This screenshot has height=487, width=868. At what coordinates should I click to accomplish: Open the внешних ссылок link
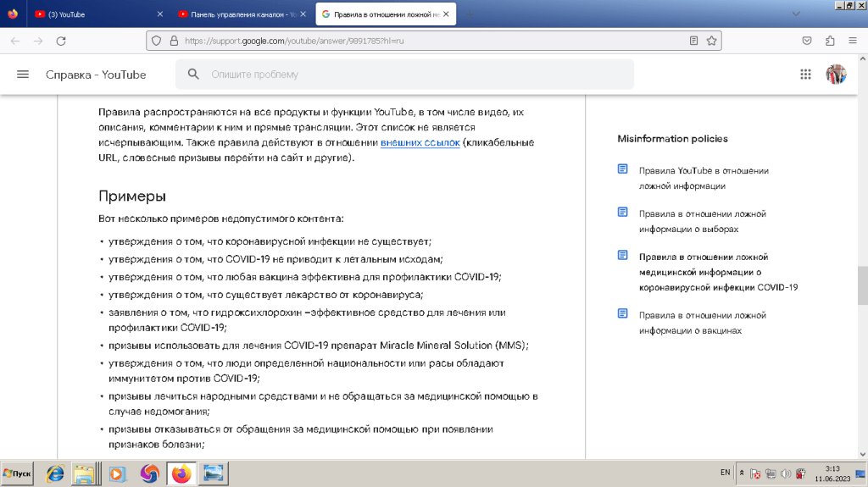click(420, 143)
